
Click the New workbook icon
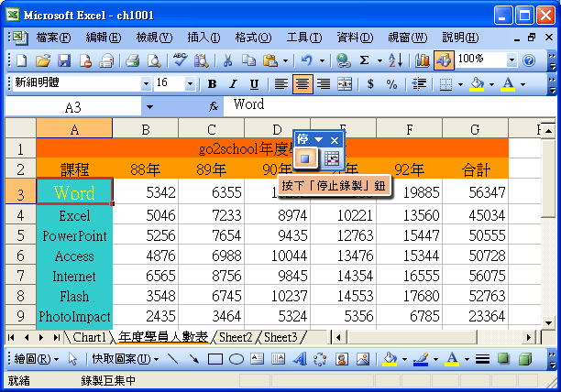click(x=22, y=60)
